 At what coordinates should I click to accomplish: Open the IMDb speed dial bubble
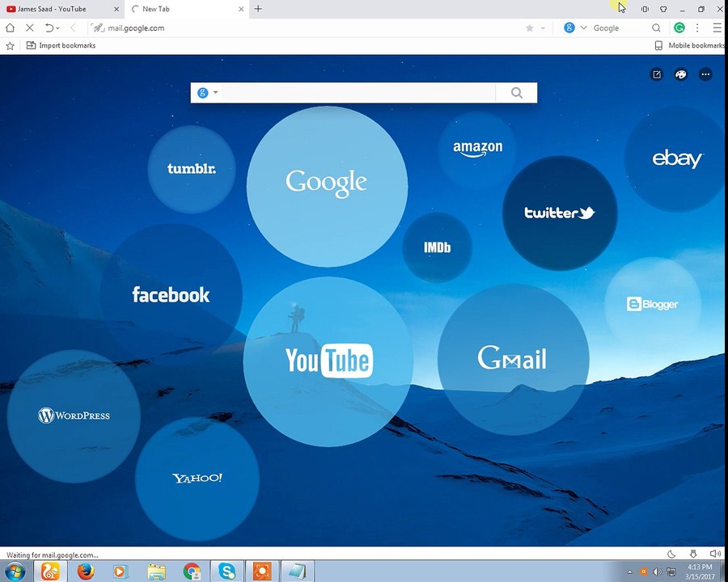coord(437,247)
